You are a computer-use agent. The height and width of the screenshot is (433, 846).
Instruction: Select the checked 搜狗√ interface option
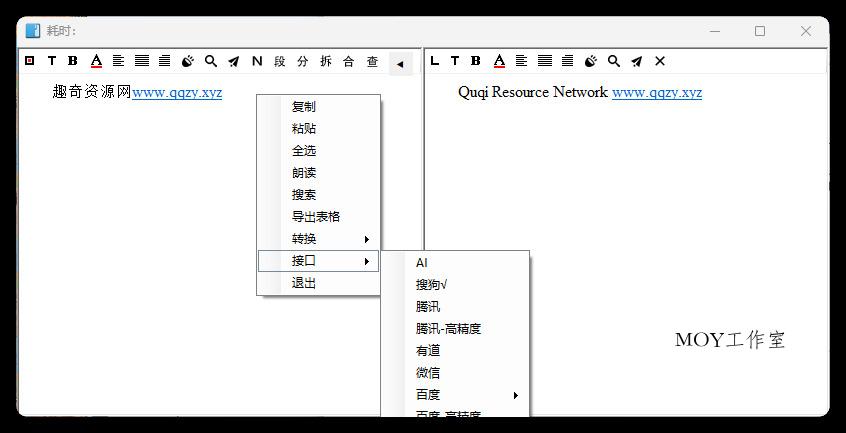[455, 285]
